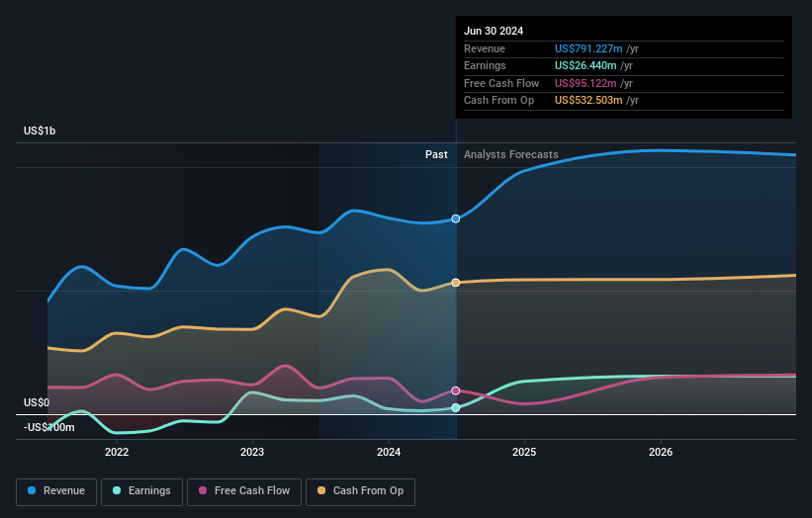Screen dimensions: 812x518
Task: Click the 2023 x-axis label
Action: click(252, 452)
